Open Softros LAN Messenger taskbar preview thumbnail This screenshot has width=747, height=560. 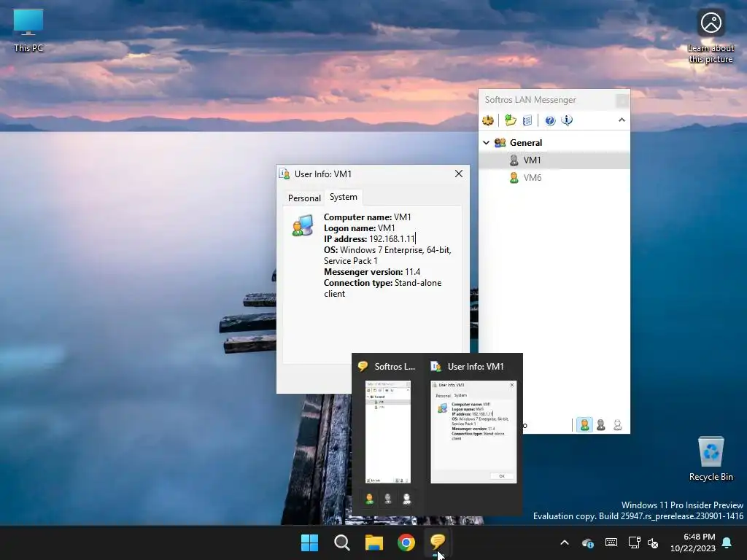coord(388,432)
